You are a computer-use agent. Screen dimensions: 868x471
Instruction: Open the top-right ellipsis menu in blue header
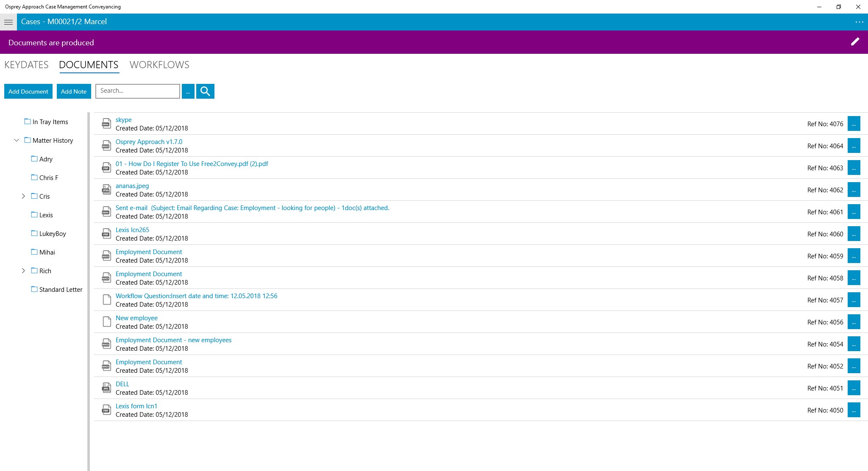point(859,22)
